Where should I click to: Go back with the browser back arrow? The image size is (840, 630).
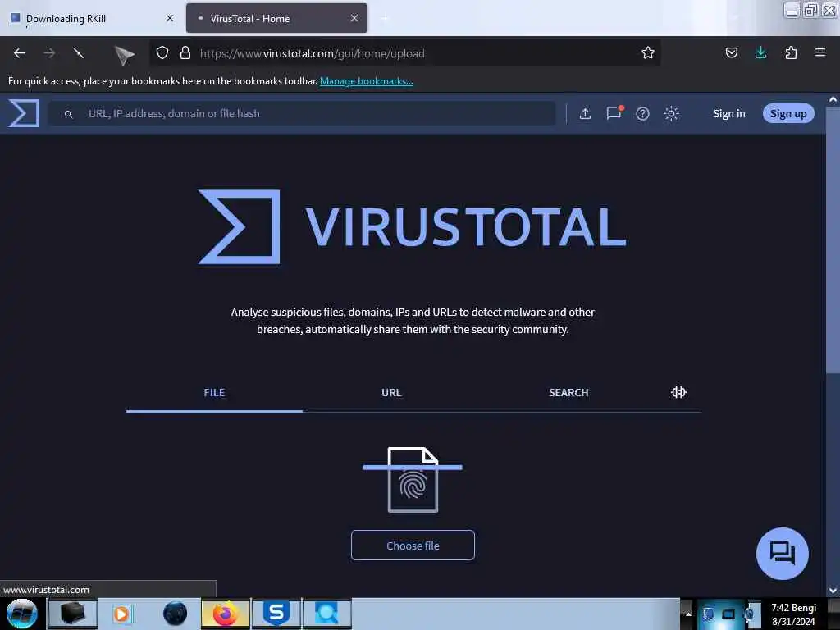20,53
